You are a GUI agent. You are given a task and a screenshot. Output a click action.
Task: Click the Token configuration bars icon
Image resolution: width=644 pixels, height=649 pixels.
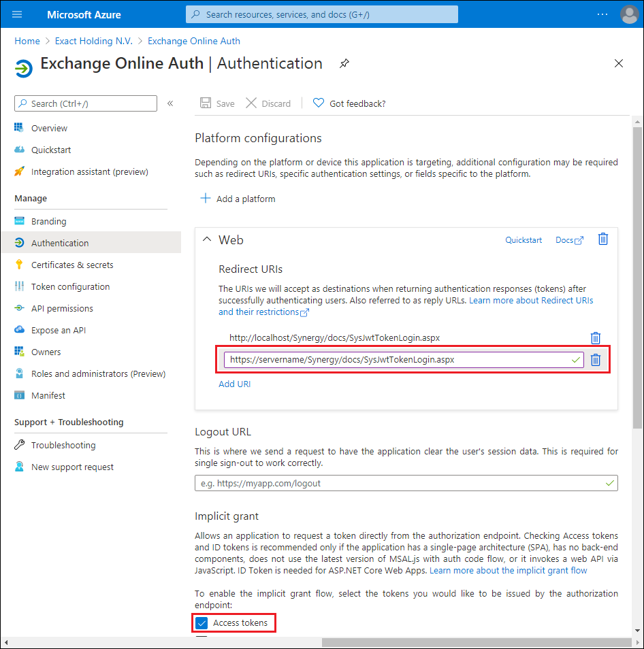click(19, 286)
